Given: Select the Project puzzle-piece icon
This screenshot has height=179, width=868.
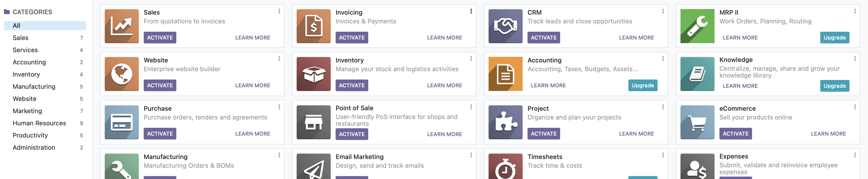Looking at the screenshot, I should point(505,122).
